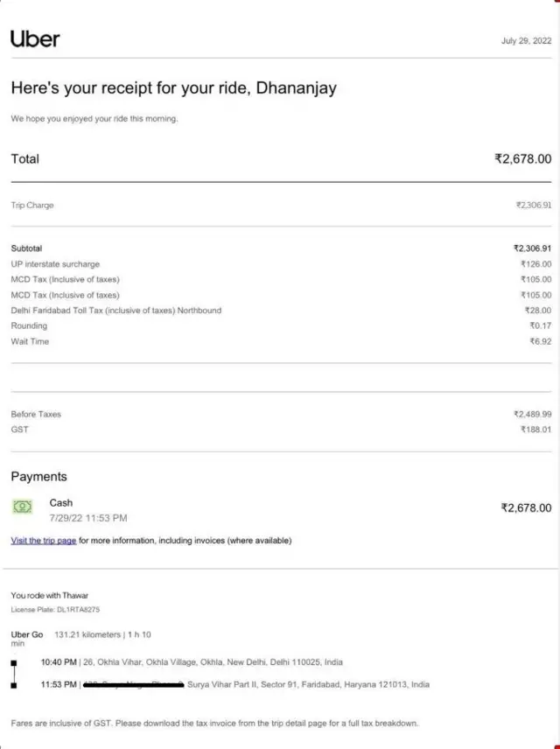Click the Wait Time charge label
This screenshot has width=560, height=749.
coord(30,341)
